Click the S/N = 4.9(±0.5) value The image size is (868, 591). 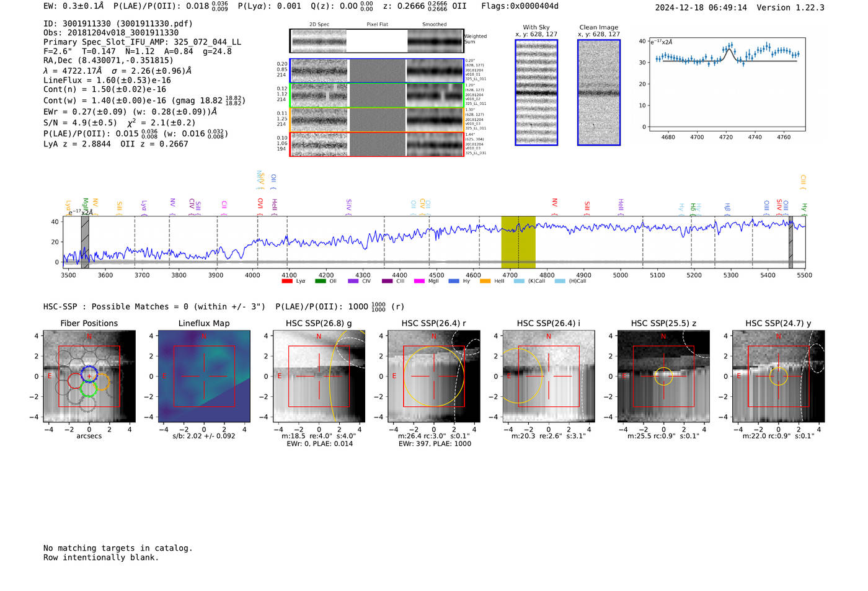(x=80, y=123)
